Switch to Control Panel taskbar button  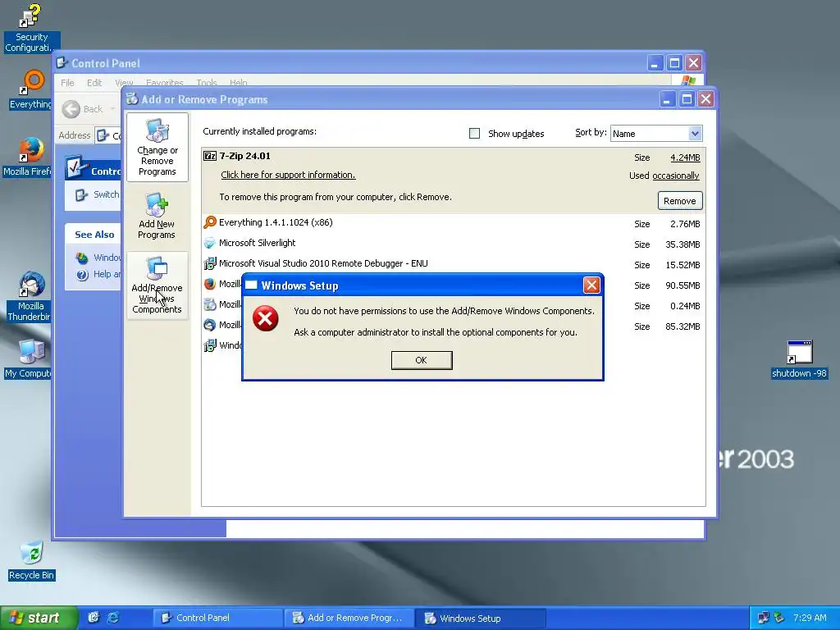click(217, 618)
